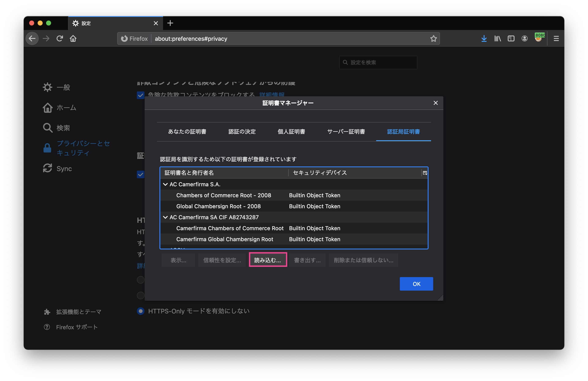Switch to あなたの証明書 tab
Screen dimensions: 588x381
187,132
